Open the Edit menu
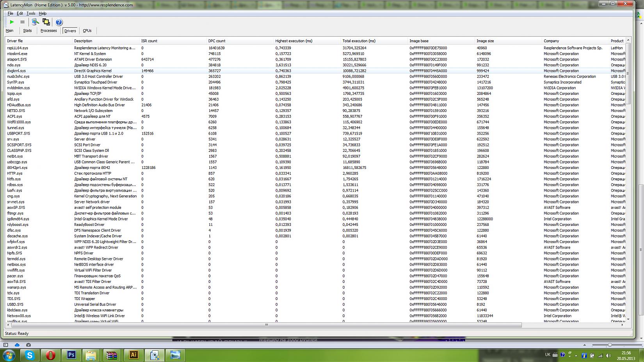The image size is (644, 362). (20, 13)
